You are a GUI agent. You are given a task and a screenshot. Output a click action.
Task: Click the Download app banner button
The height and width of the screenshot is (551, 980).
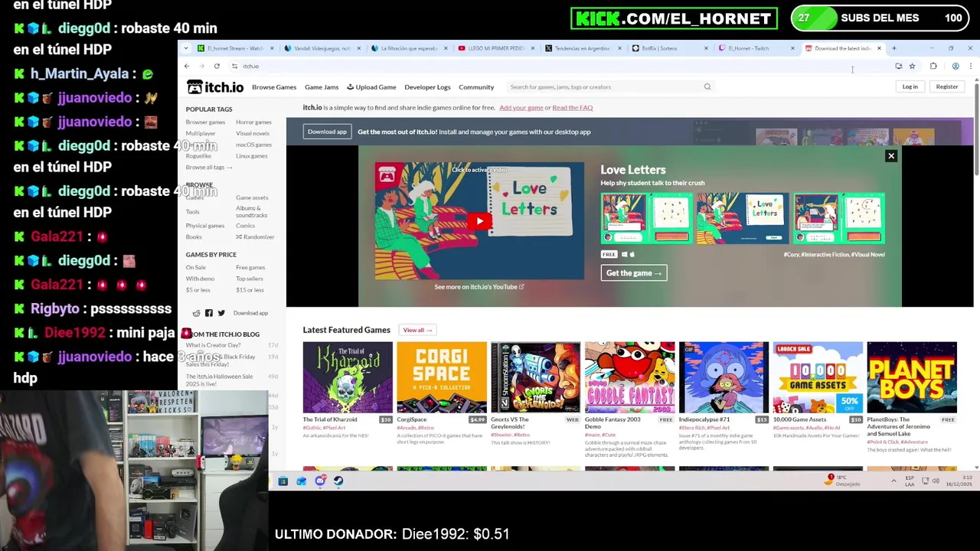coord(327,132)
